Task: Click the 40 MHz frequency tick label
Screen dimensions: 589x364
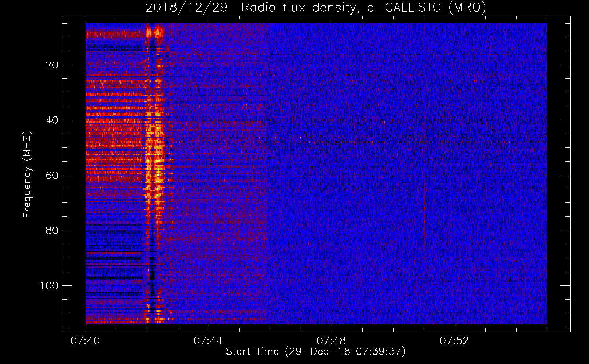Action: click(52, 120)
